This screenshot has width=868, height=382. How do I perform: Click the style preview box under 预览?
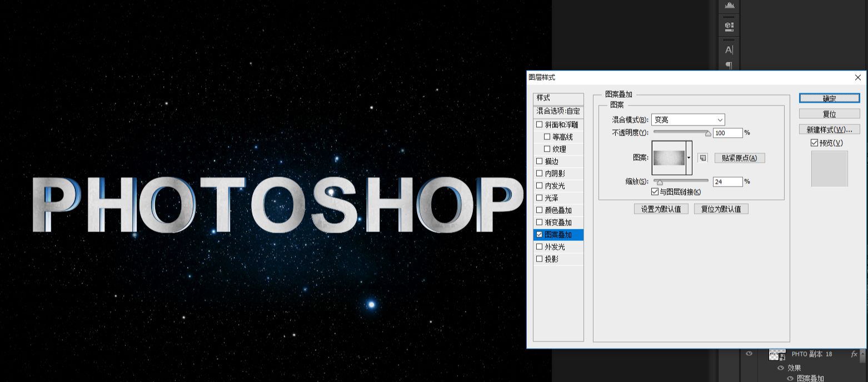pyautogui.click(x=829, y=169)
